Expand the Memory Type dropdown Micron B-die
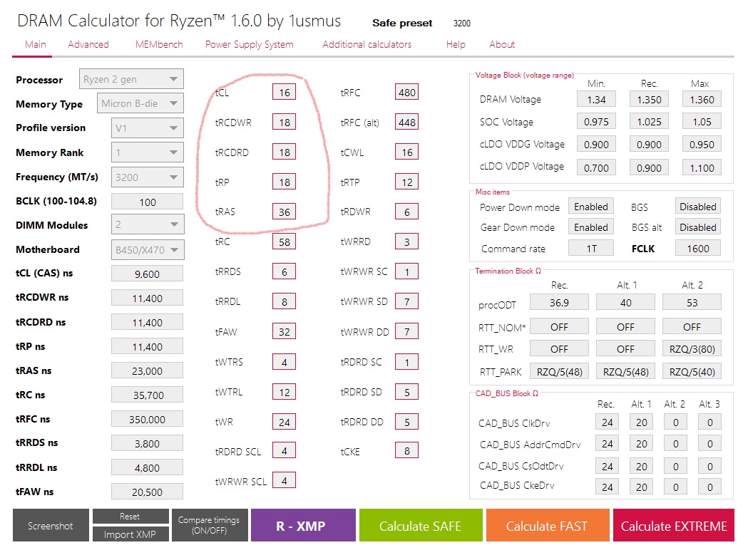 pyautogui.click(x=140, y=103)
